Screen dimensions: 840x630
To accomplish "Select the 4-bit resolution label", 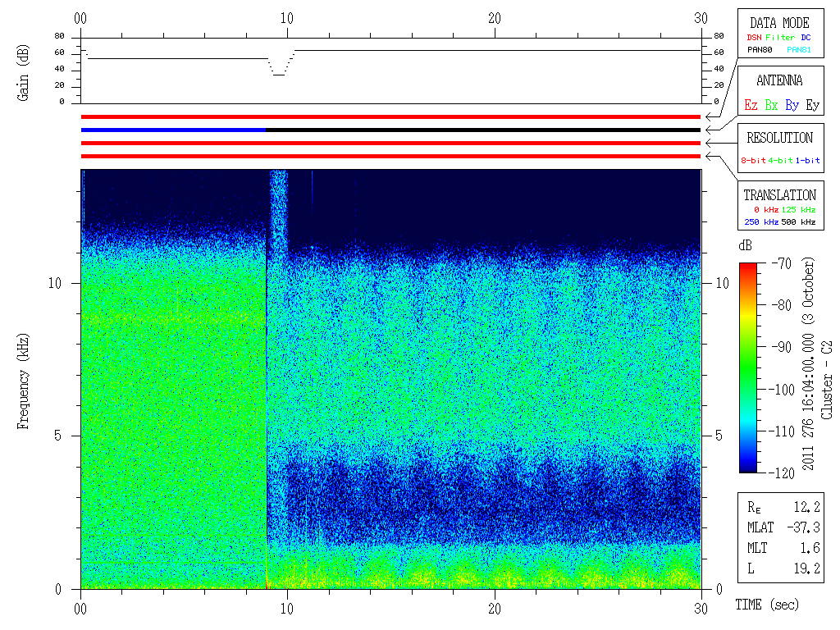I will tap(780, 160).
